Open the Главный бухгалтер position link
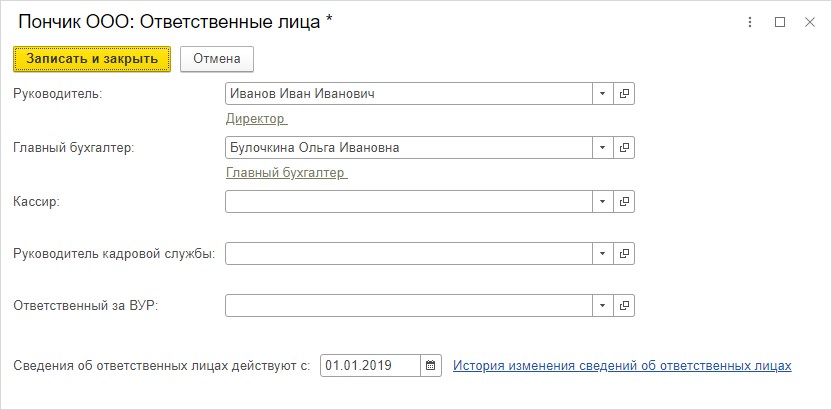This screenshot has width=832, height=410. click(287, 173)
